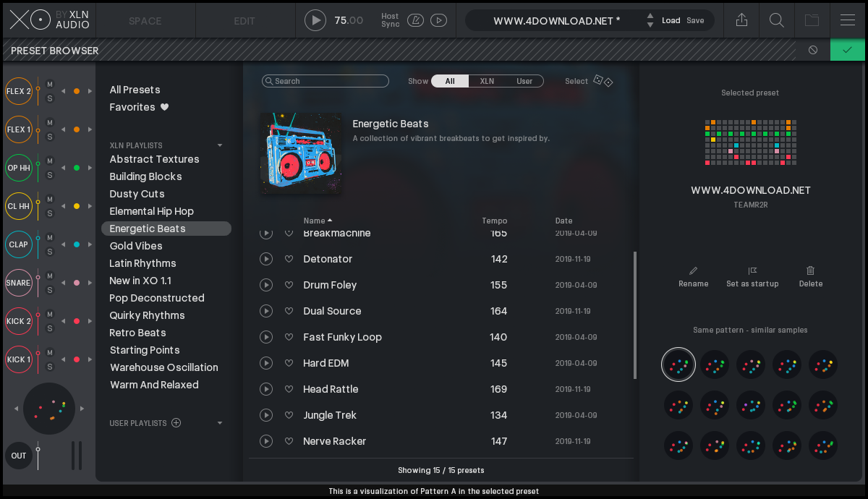Click the preset Search field

[x=325, y=81]
